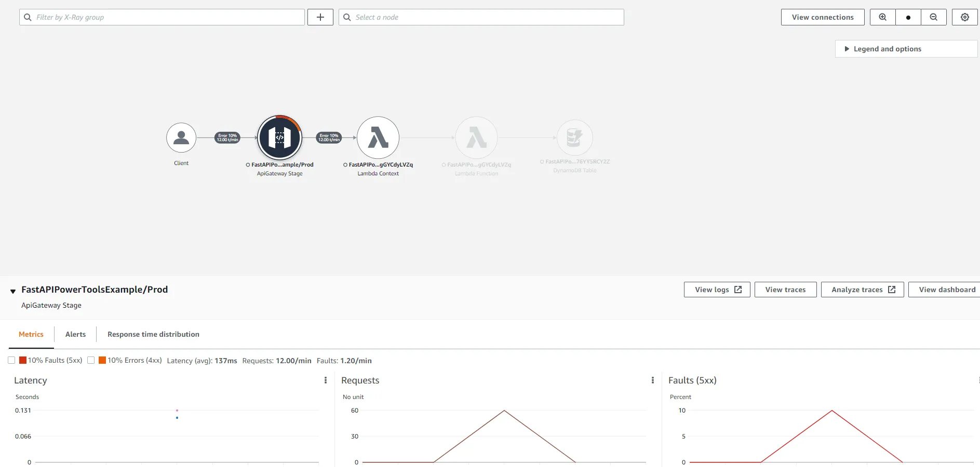
Task: Open the Latency chart options menu
Action: point(326,380)
